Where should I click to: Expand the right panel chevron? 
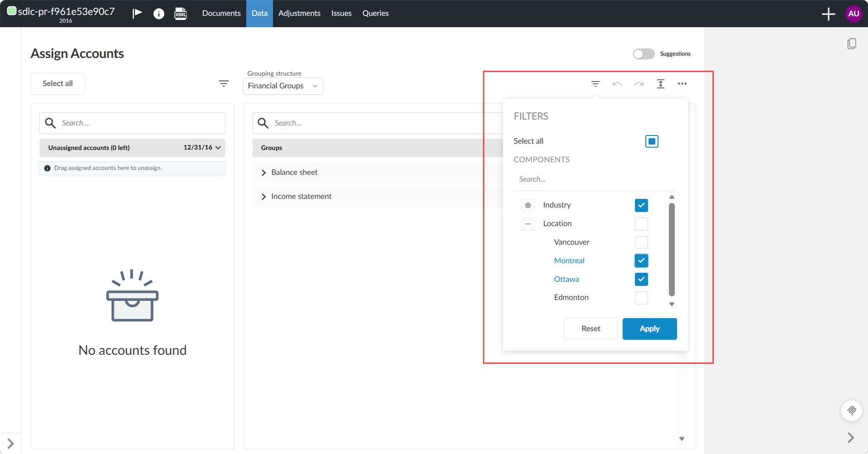(851, 437)
